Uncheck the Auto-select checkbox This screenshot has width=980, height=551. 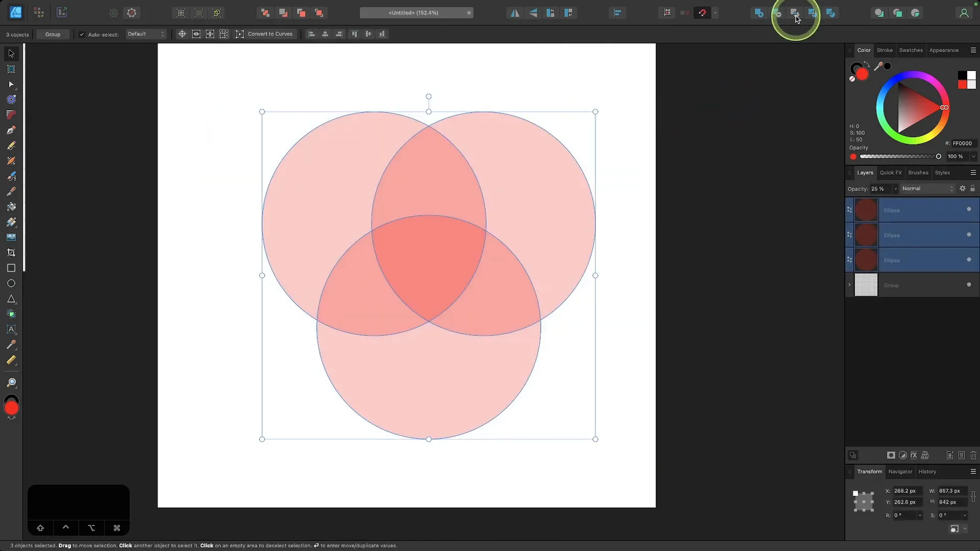click(x=82, y=34)
